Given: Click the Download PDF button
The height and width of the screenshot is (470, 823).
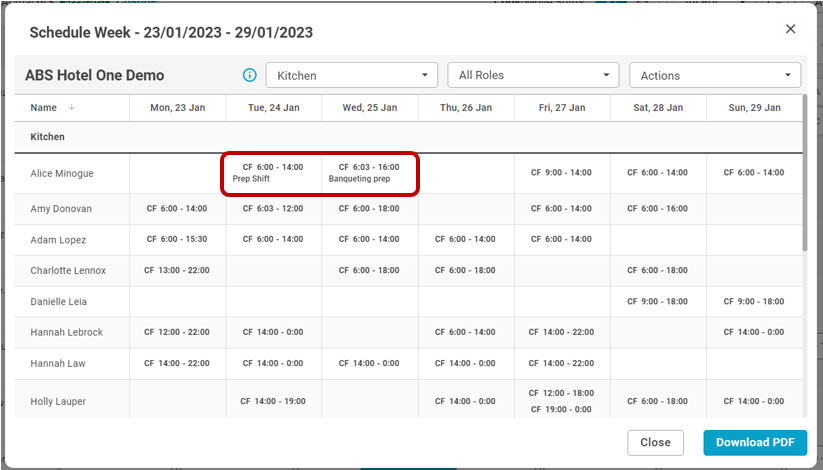Looking at the screenshot, I should click(755, 442).
